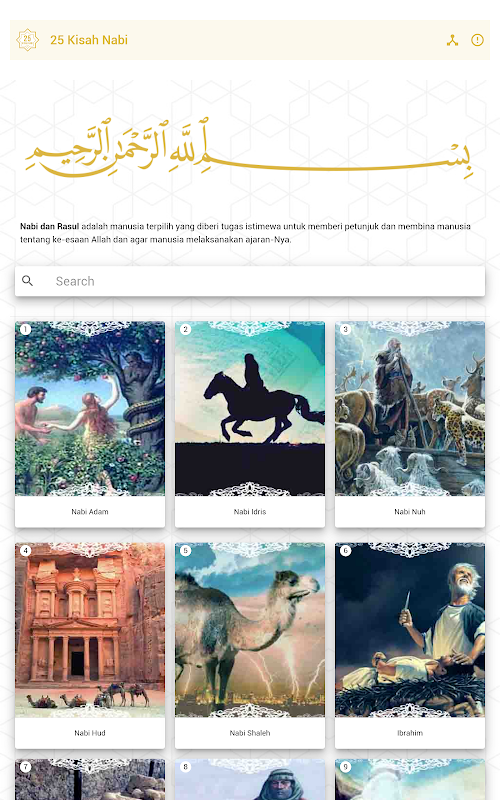The image size is (500, 800).
Task: Click the 25 Kisah Nabi app logo
Action: 28,40
